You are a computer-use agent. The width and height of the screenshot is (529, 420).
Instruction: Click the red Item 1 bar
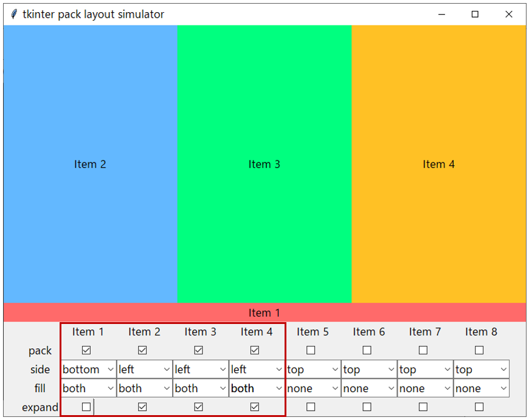pyautogui.click(x=264, y=312)
